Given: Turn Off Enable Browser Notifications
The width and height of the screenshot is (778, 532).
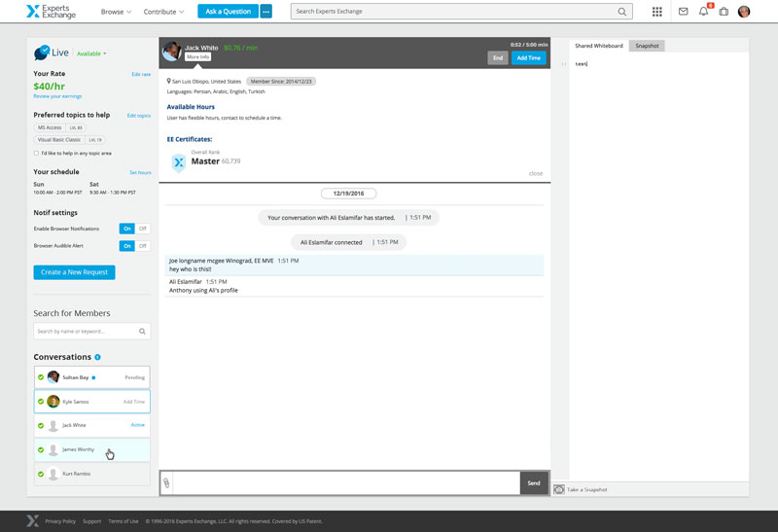Looking at the screenshot, I should [x=143, y=229].
